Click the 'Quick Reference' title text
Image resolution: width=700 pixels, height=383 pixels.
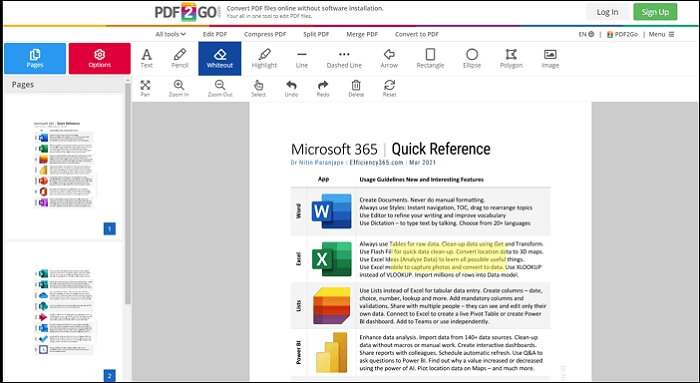[x=441, y=149]
